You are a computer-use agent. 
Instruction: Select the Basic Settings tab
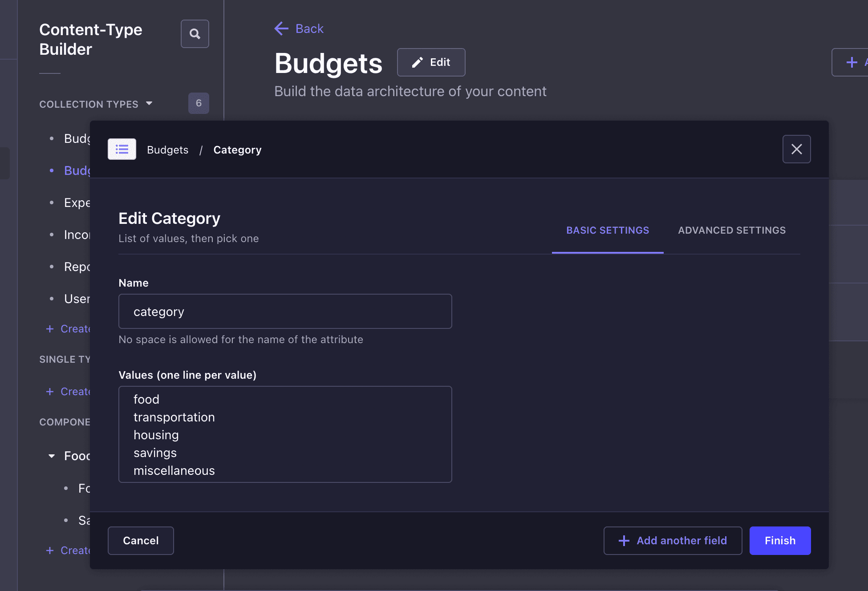[x=608, y=231]
